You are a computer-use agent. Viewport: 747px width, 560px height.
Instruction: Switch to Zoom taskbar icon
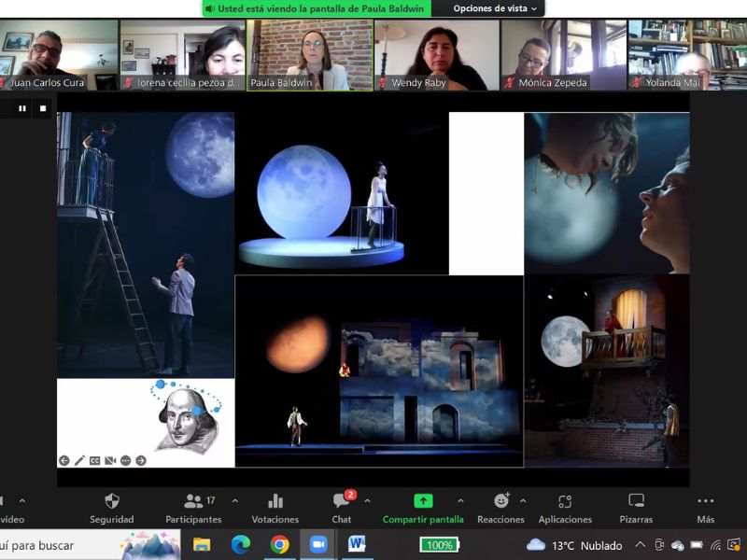(x=318, y=544)
